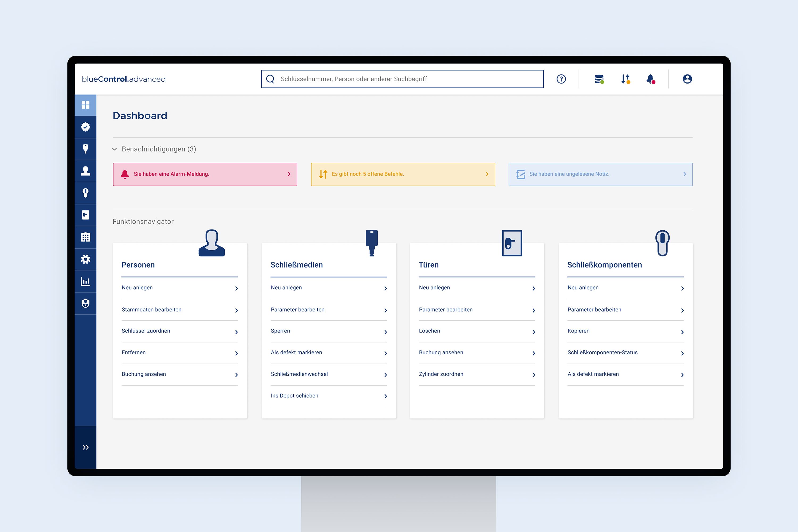Open the settings gear in sidebar
The height and width of the screenshot is (532, 798).
tap(85, 259)
